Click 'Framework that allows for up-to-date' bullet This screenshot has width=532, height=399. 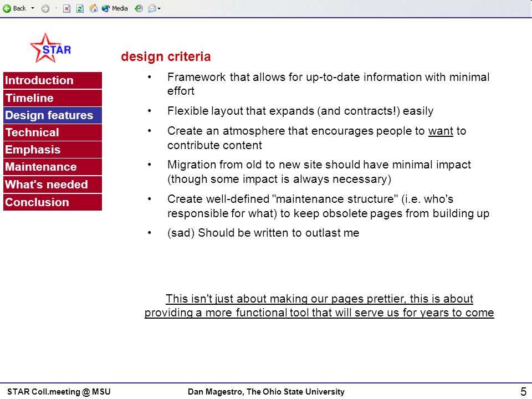(328, 84)
